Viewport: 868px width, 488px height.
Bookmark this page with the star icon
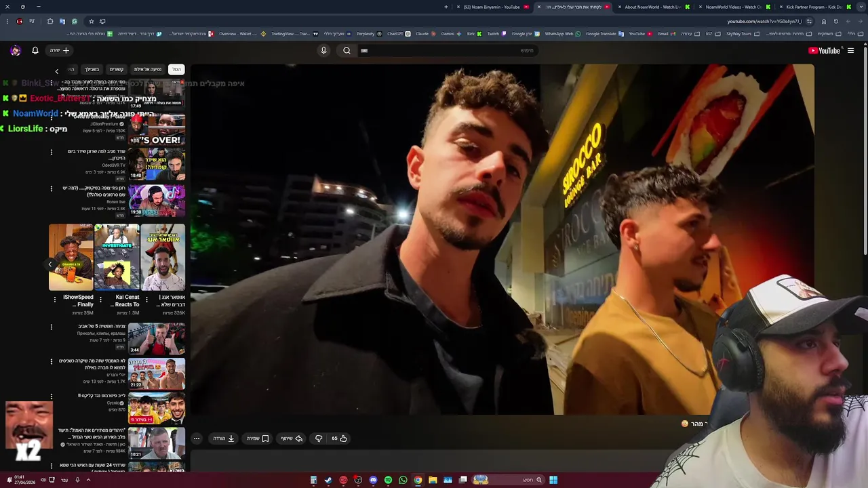point(91,21)
